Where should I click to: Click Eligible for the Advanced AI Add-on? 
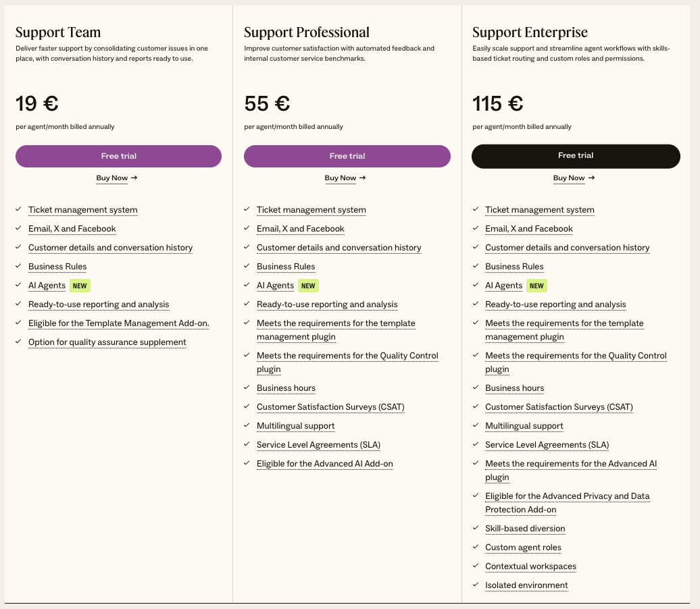click(324, 464)
